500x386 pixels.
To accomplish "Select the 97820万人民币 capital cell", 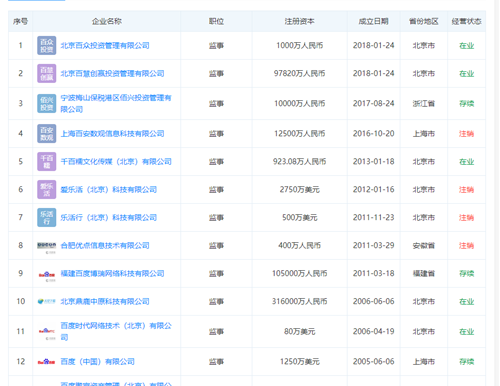I will pos(299,74).
